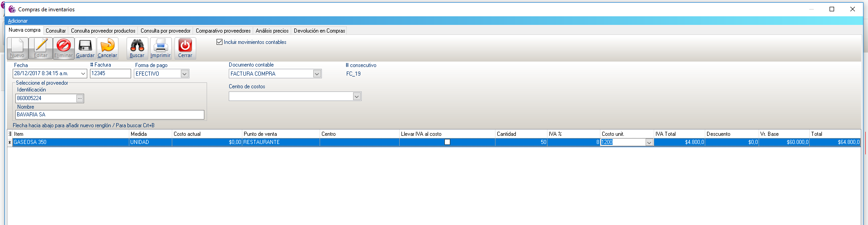The image size is (868, 225).
Task: Print using the Imprimir printer icon
Action: [160, 46]
